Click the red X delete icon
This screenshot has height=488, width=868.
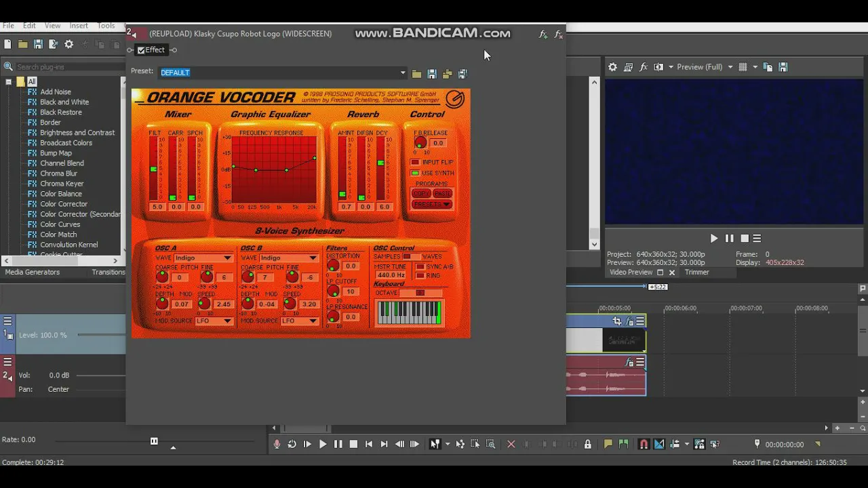[511, 444]
